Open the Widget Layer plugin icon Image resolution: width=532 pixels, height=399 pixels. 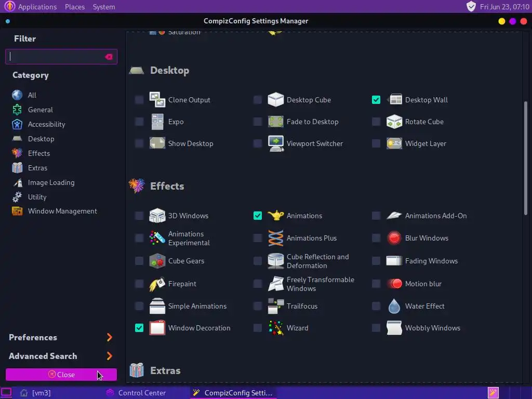[394, 143]
